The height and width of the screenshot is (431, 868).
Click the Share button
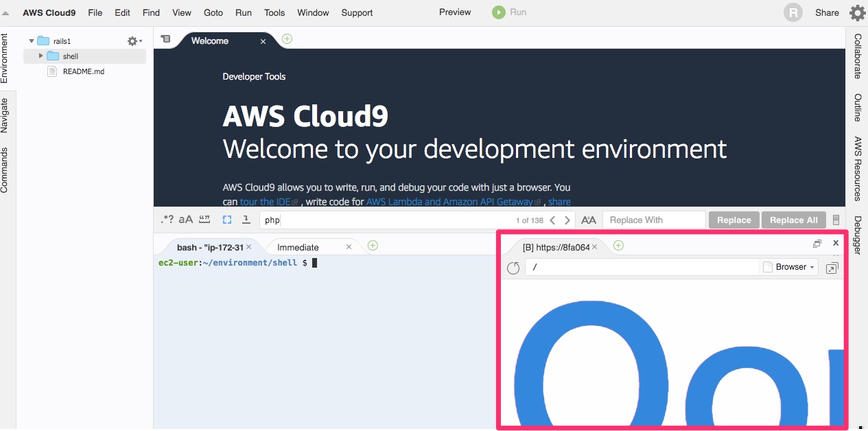click(827, 12)
